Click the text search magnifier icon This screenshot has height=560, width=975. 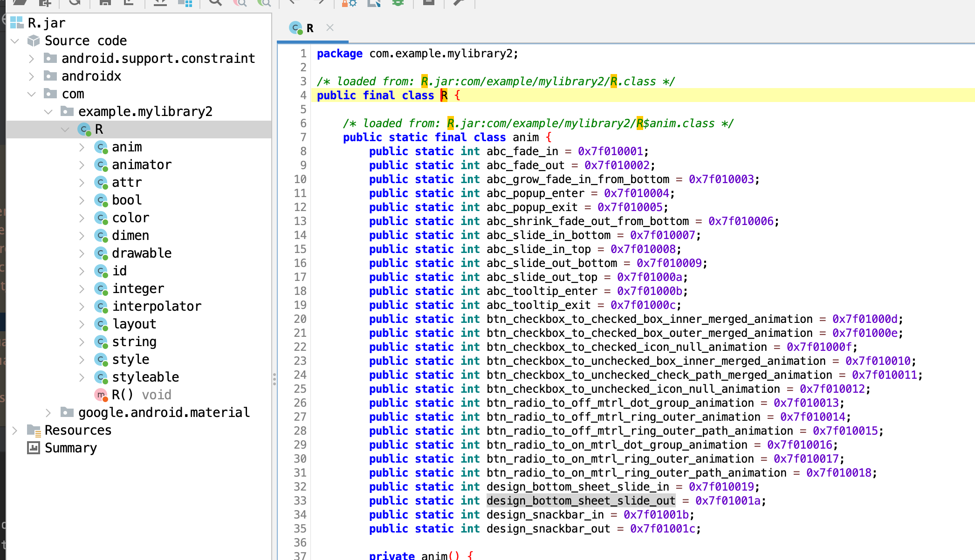[x=215, y=2]
